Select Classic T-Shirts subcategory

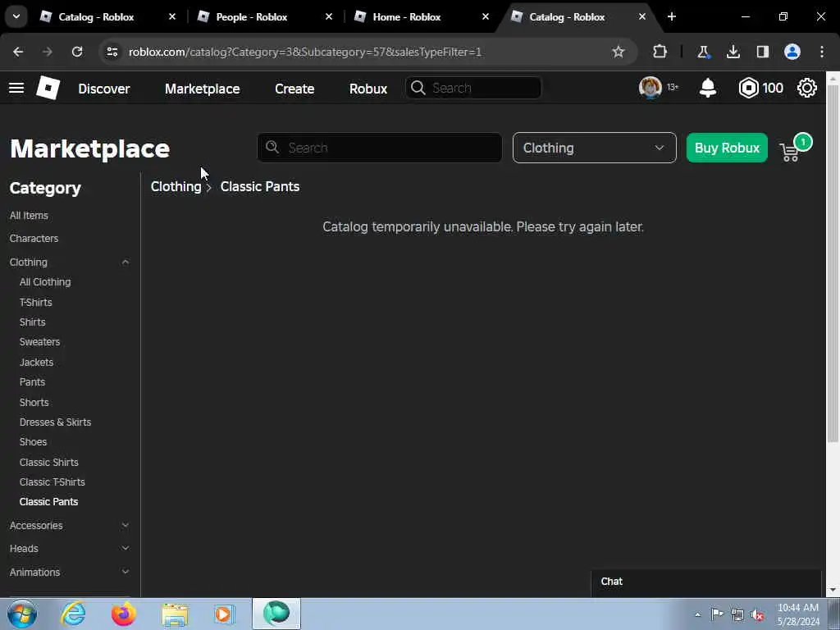tap(52, 482)
